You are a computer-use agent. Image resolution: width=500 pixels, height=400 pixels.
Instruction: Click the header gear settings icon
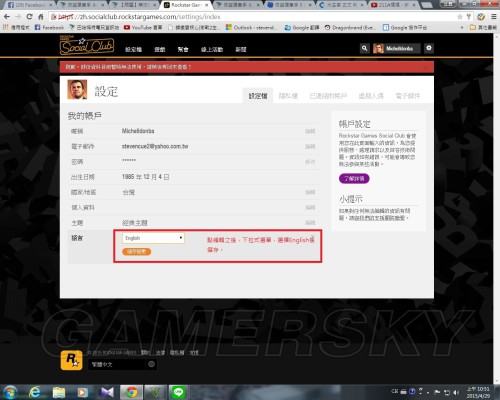(429, 48)
